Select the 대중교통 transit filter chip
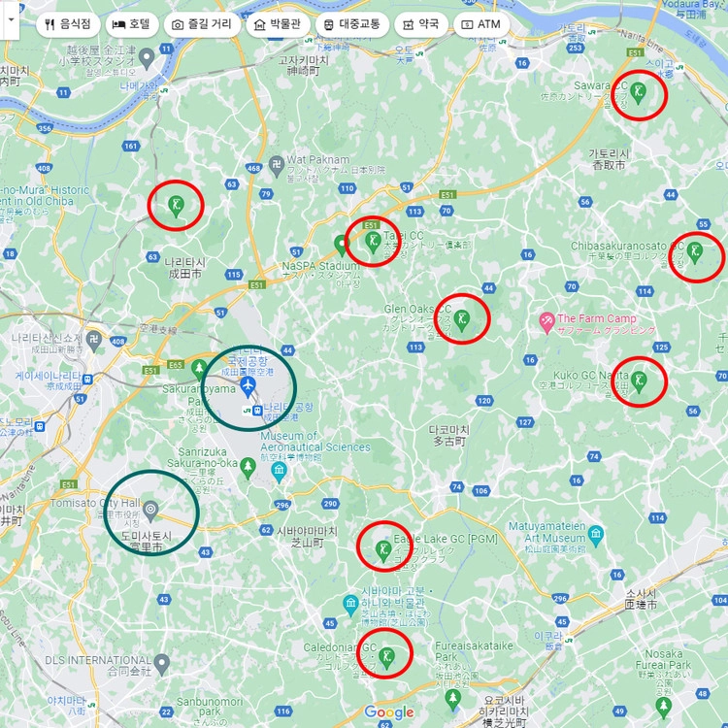 pyautogui.click(x=352, y=24)
